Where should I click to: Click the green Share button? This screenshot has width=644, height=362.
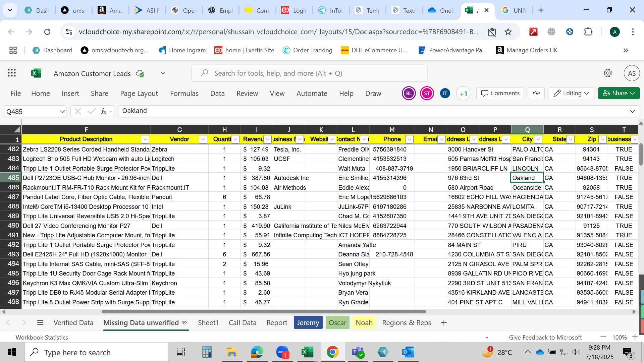[619, 93]
